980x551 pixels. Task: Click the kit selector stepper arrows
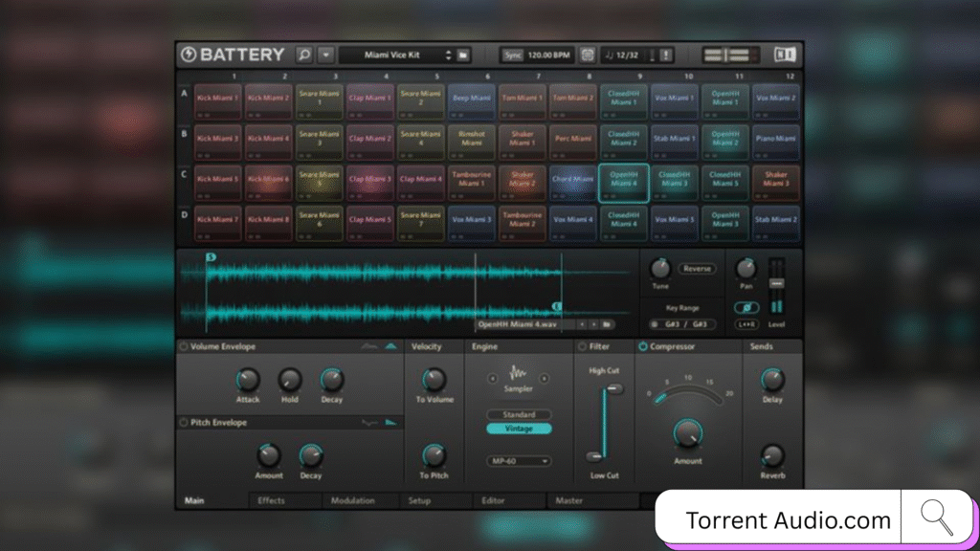point(448,55)
